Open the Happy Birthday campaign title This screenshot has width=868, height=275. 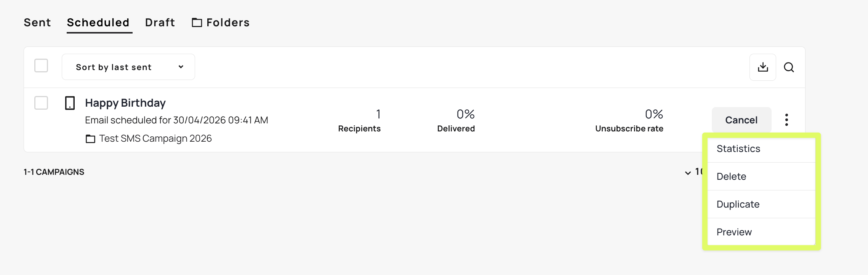coord(125,103)
